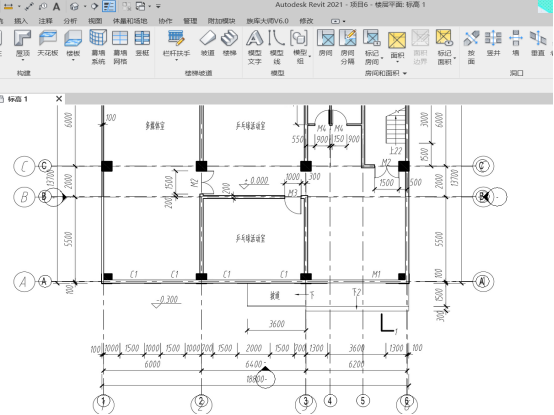Select the 房间分隔 room separator tool
The image size is (554, 415).
tap(348, 47)
